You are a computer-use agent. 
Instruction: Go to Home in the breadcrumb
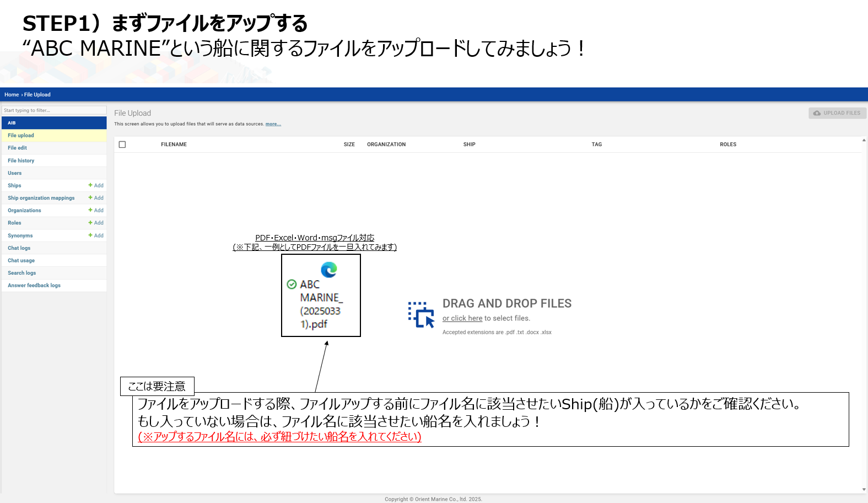coord(12,95)
